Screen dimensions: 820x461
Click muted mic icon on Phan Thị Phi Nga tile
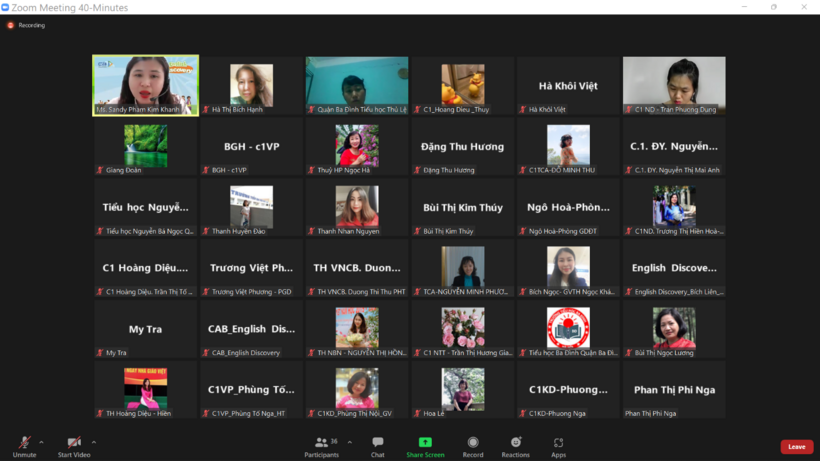coord(628,413)
